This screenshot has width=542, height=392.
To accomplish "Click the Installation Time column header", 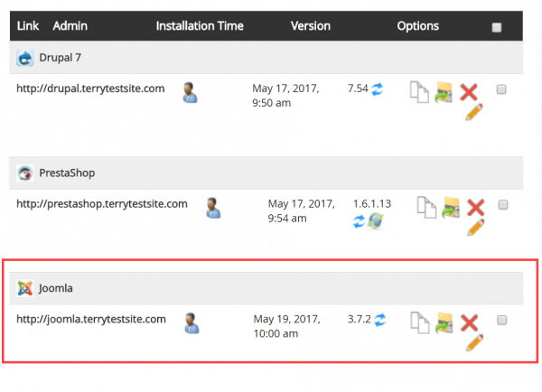I will click(200, 26).
